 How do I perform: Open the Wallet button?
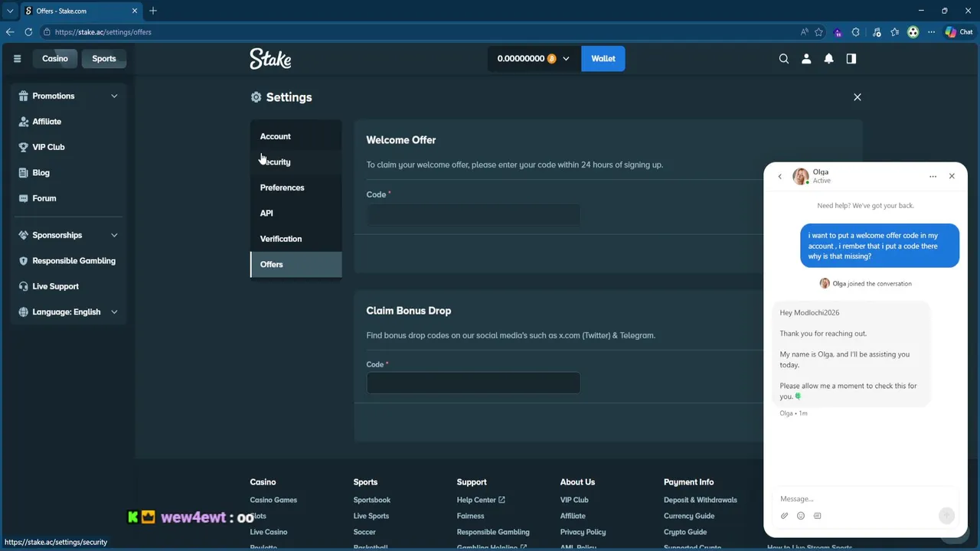click(x=603, y=58)
